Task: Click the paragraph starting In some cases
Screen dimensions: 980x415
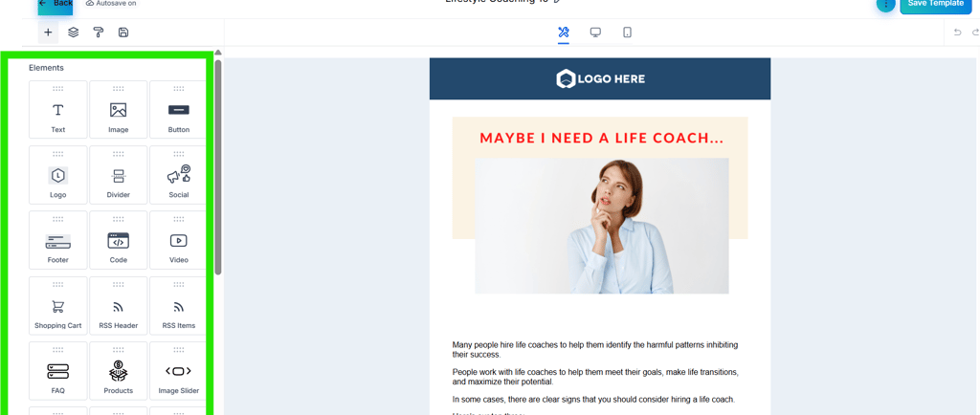Action: pos(593,400)
